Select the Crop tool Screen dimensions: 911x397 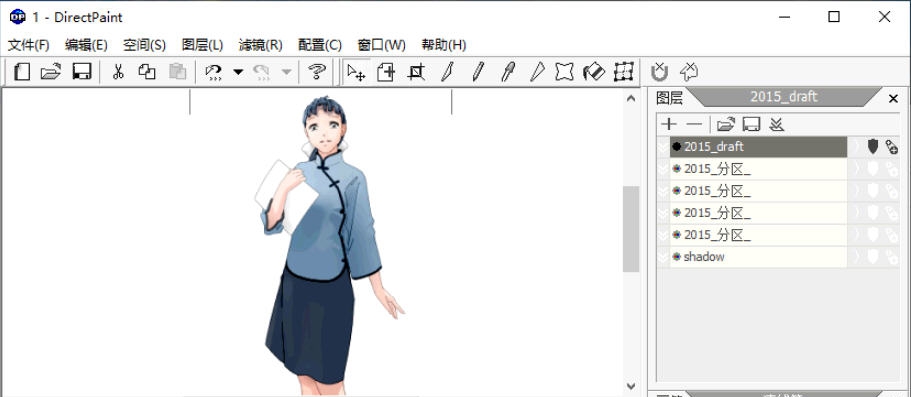point(416,72)
